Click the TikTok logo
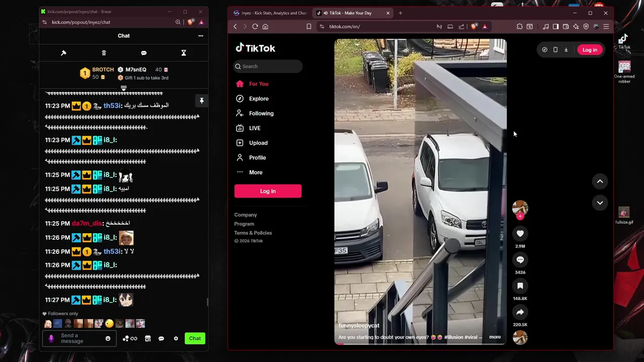 256,48
